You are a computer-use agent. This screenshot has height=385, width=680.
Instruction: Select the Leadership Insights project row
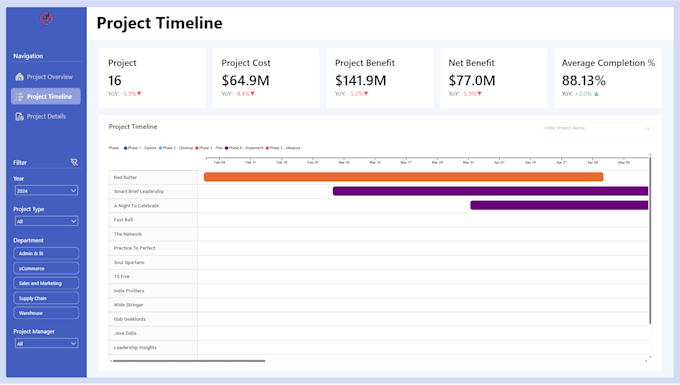tap(153, 348)
